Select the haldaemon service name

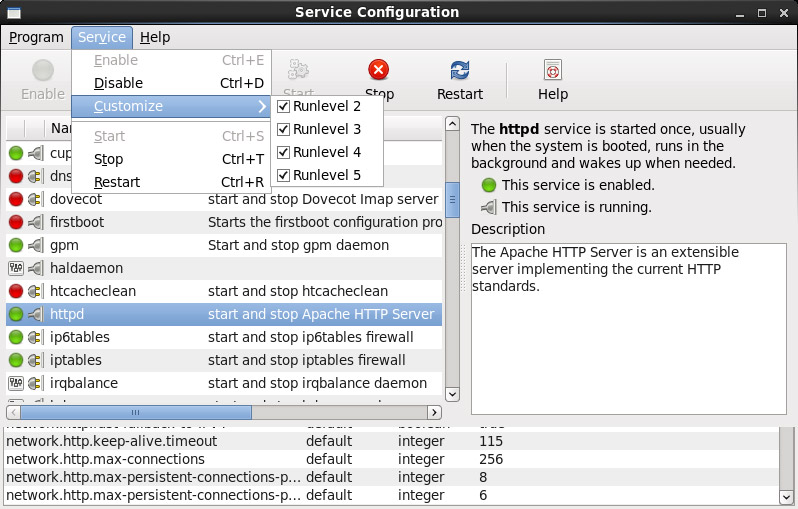[87, 268]
